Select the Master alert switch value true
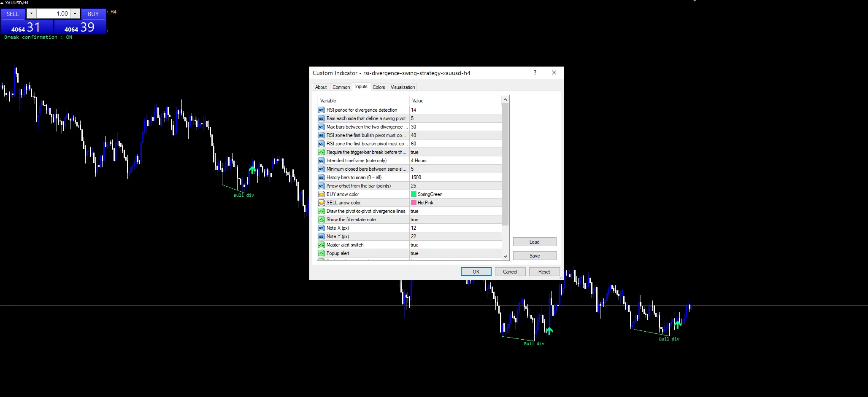868x397 pixels. coord(456,245)
